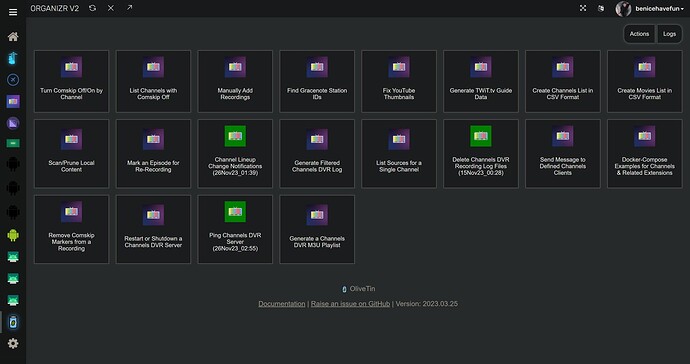Open the green Android icon in sidebar

[13, 235]
